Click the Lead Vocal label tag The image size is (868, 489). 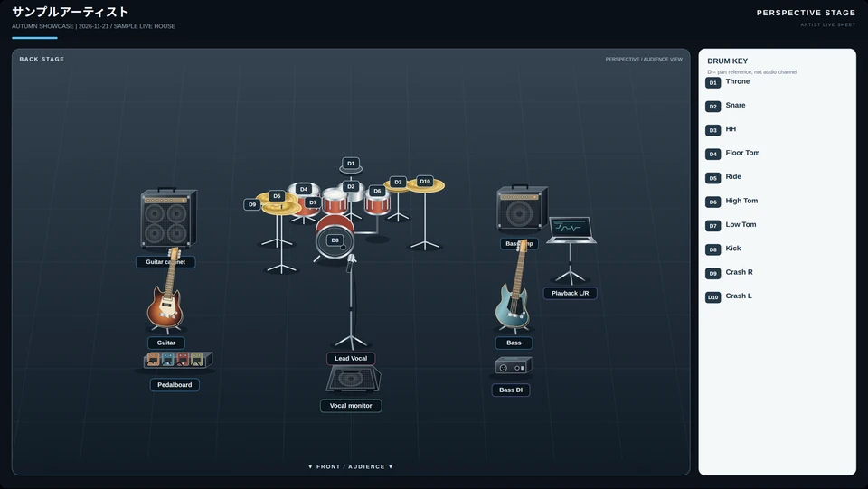(351, 359)
